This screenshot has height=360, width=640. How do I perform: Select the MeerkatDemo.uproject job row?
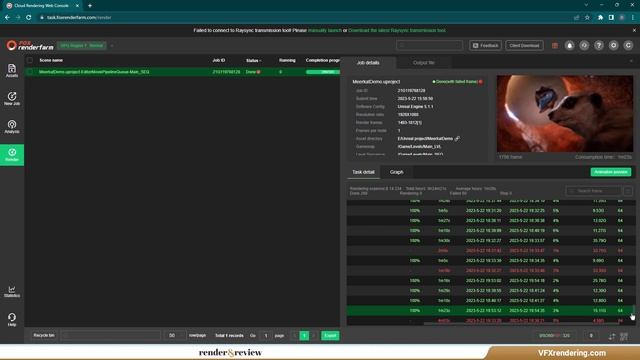click(182, 72)
